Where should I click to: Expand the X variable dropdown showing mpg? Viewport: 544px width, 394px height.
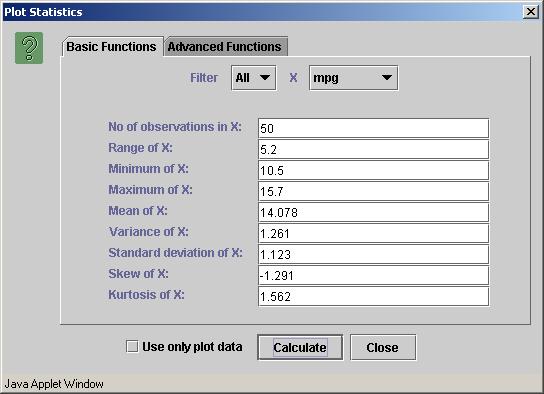pyautogui.click(x=354, y=78)
